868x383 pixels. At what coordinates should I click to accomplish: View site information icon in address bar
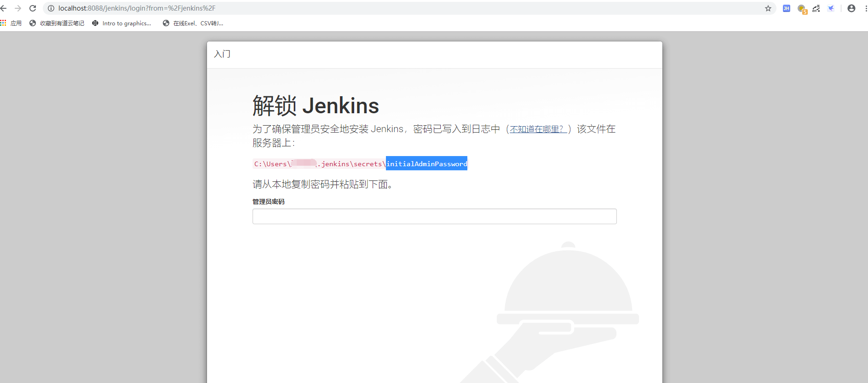(x=51, y=8)
